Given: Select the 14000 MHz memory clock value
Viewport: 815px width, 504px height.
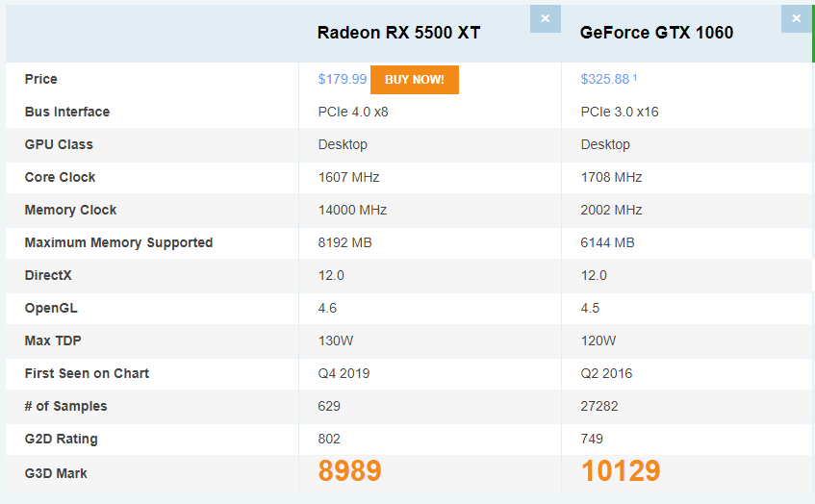Looking at the screenshot, I should tap(352, 210).
